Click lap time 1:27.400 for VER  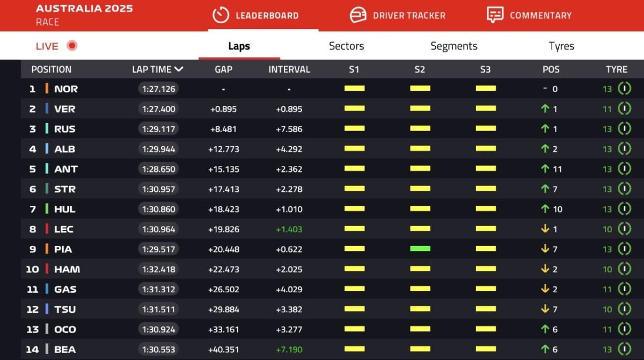[159, 109]
